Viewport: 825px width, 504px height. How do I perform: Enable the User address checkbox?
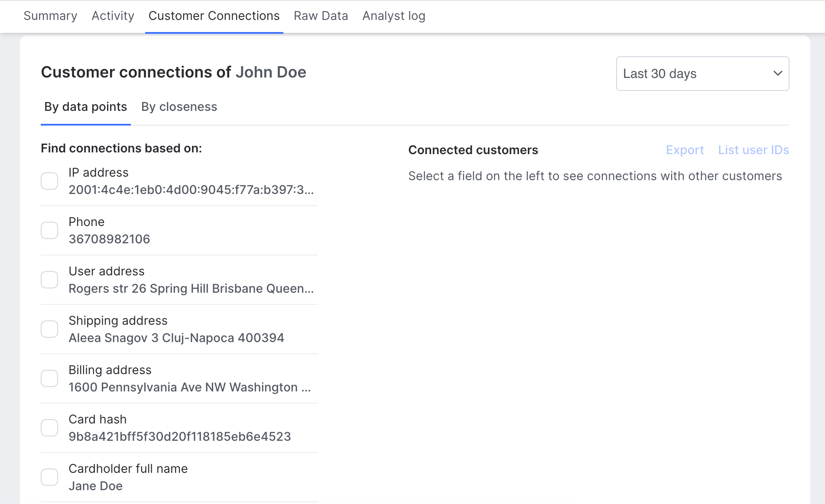click(x=49, y=280)
